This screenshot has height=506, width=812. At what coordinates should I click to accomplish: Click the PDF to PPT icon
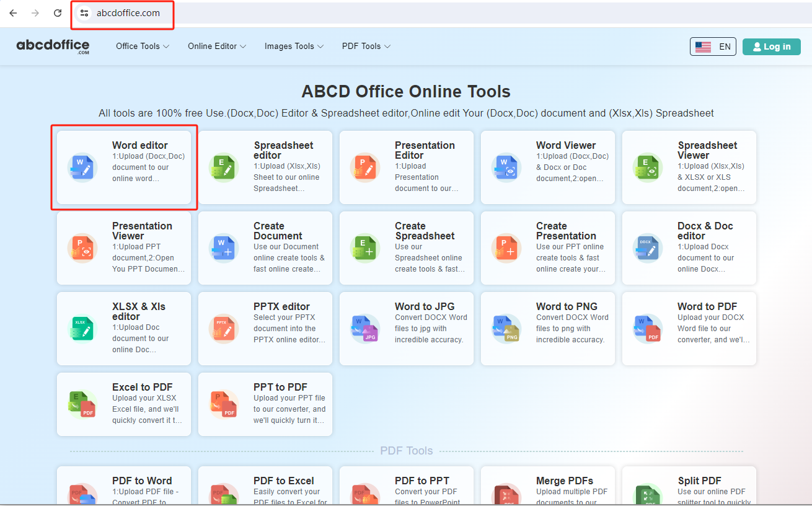click(365, 495)
